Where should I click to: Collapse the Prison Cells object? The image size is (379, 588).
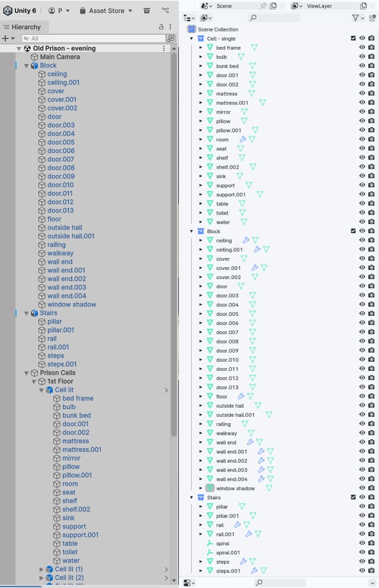[x=26, y=373]
